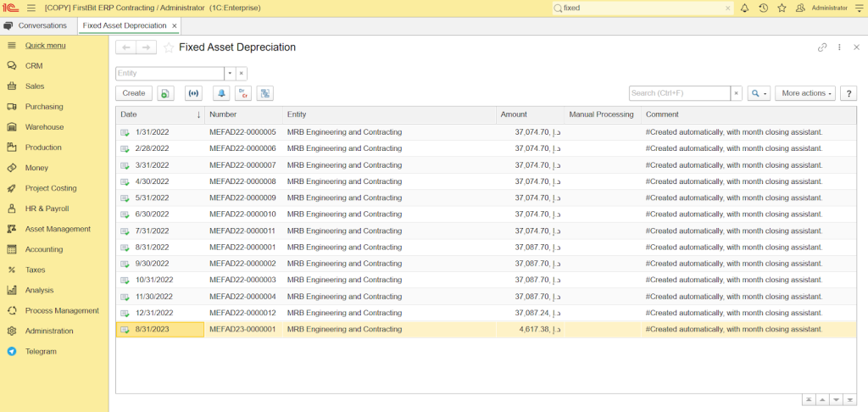This screenshot has width=868, height=412.
Task: Open the More actions dropdown
Action: (805, 93)
